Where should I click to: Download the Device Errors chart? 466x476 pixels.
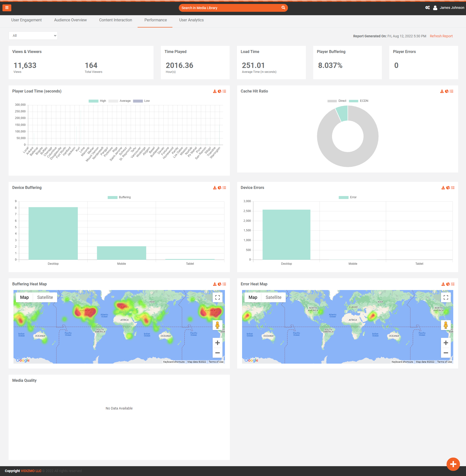(443, 188)
